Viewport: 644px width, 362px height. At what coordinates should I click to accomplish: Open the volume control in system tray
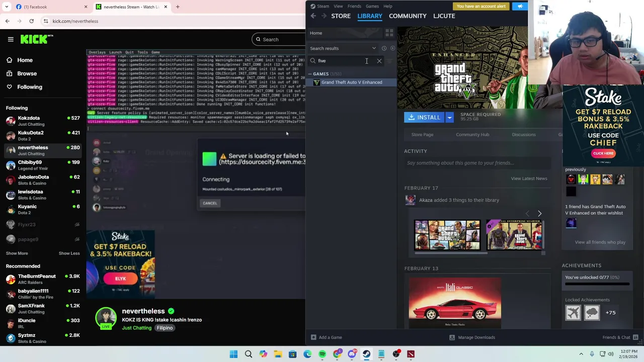tap(611, 354)
